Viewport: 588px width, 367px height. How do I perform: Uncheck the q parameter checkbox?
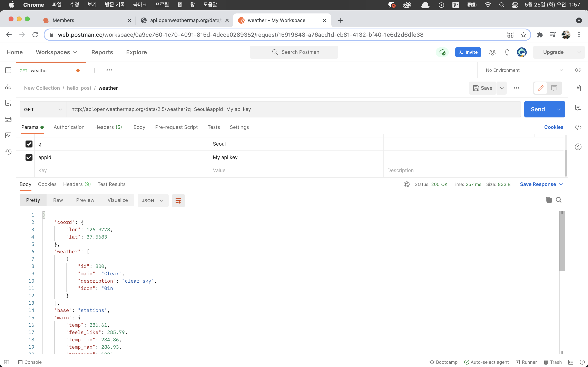click(x=29, y=144)
